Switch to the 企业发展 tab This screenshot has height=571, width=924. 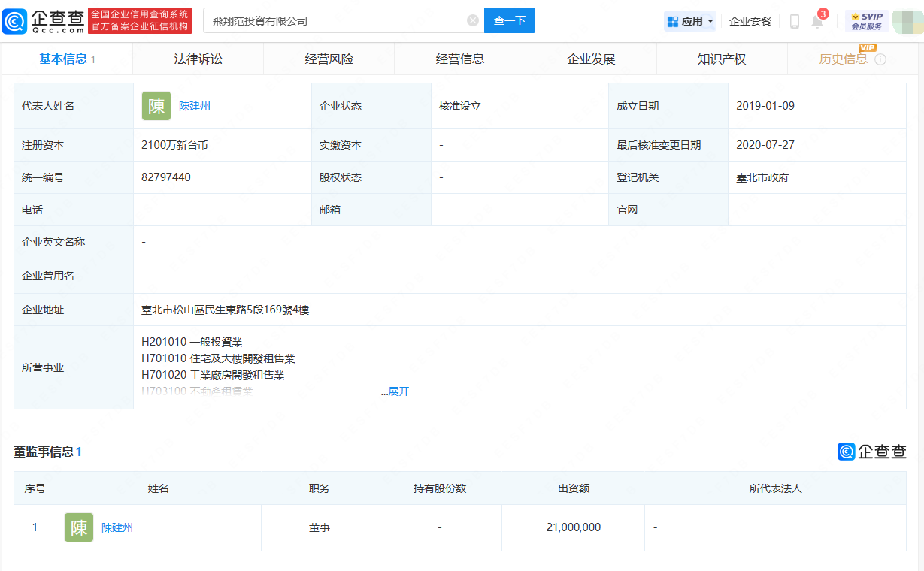[x=591, y=59]
